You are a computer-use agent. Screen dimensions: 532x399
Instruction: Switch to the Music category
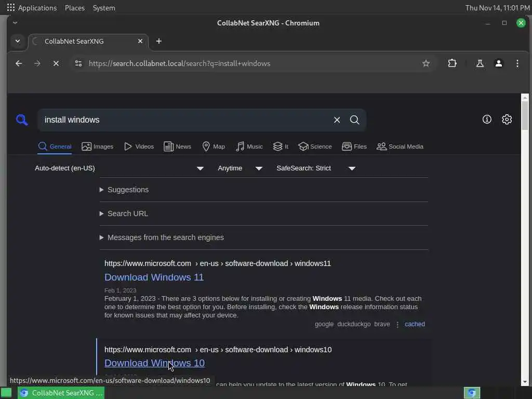(249, 147)
